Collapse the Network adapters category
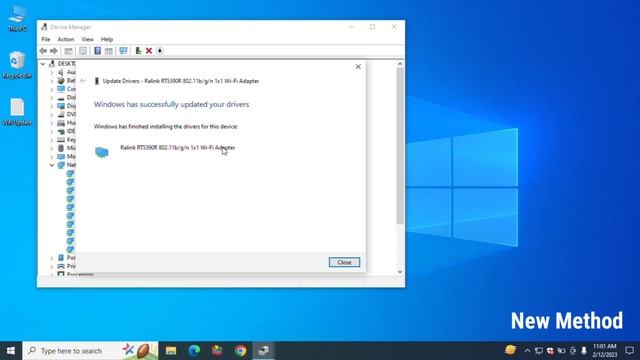The image size is (640, 360). 52,165
